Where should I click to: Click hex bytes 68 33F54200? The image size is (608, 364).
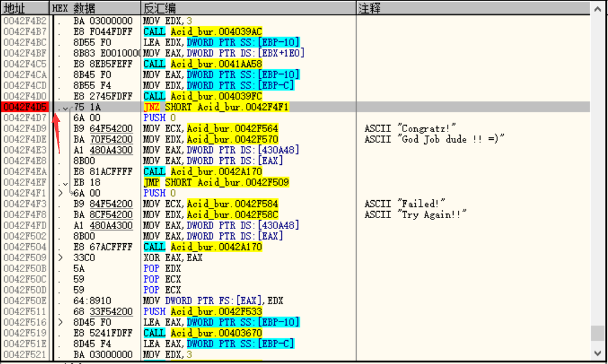coord(103,312)
